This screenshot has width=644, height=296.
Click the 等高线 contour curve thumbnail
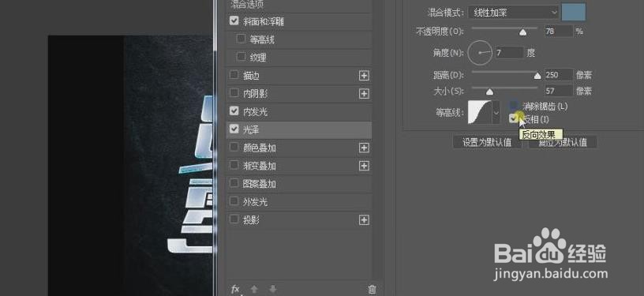pyautogui.click(x=480, y=112)
